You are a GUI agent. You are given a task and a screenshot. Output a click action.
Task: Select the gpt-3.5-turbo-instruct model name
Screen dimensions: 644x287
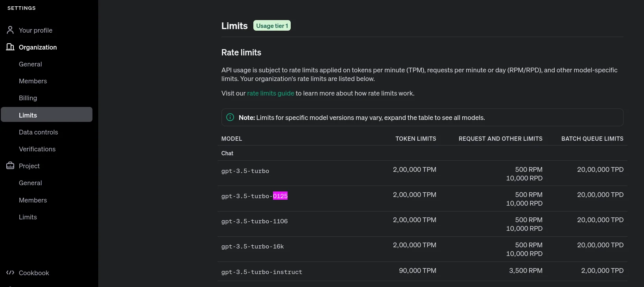click(x=262, y=272)
